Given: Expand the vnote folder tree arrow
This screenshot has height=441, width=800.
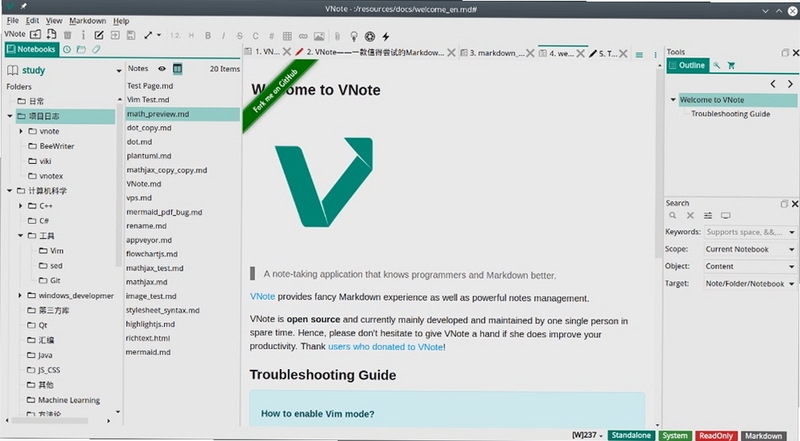Looking at the screenshot, I should click(x=21, y=131).
